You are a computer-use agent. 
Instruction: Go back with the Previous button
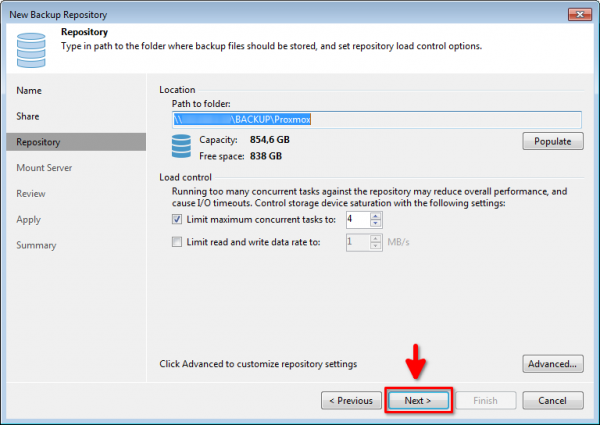point(351,400)
